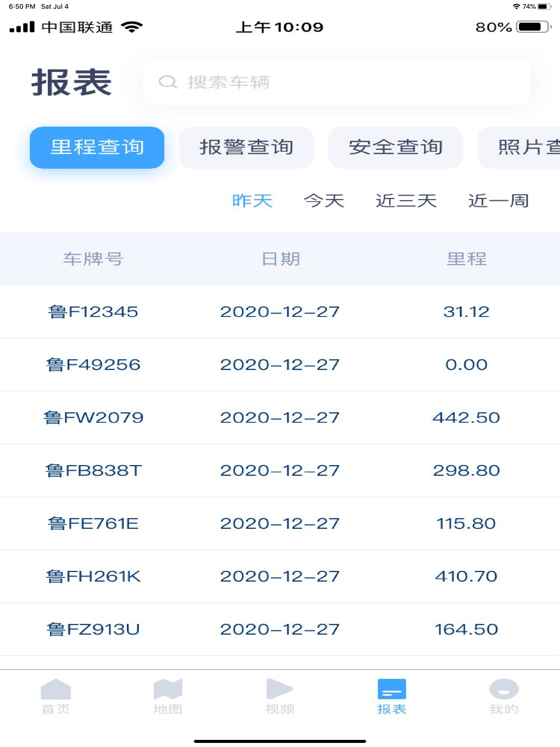The image size is (560, 747).
Task: Select plate 鲁FE761E
Action: [x=93, y=523]
